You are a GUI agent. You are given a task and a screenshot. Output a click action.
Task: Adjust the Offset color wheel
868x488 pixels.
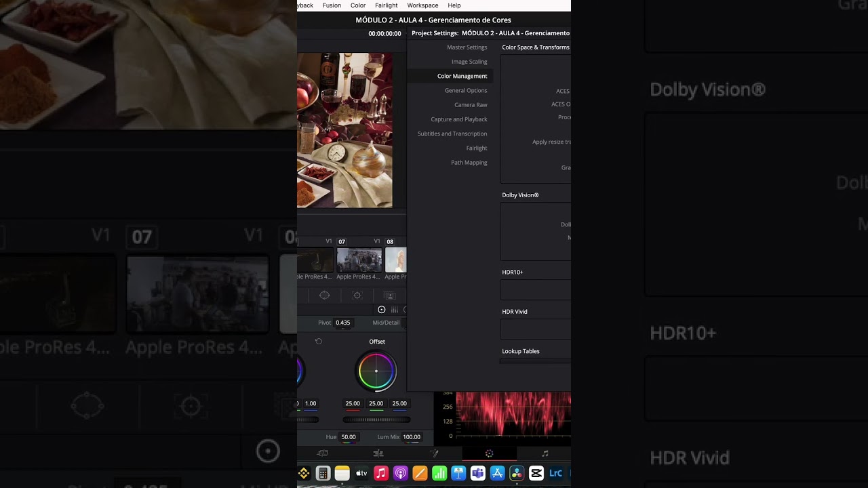376,371
